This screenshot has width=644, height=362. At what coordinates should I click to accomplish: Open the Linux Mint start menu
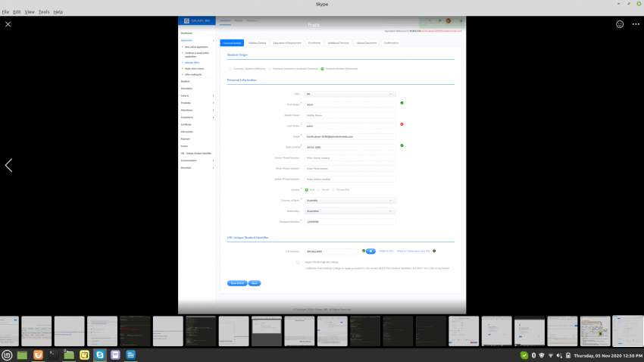[x=7, y=354]
